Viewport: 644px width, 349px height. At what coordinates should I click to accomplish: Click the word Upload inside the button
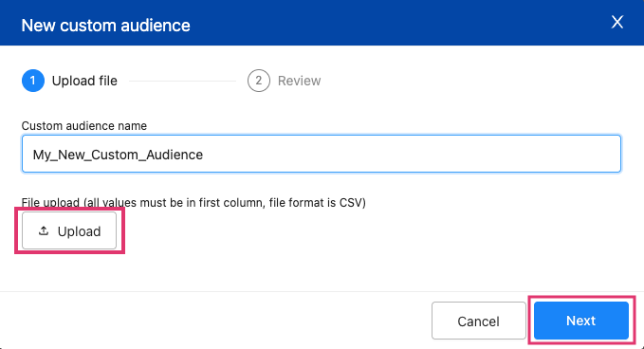tap(80, 231)
